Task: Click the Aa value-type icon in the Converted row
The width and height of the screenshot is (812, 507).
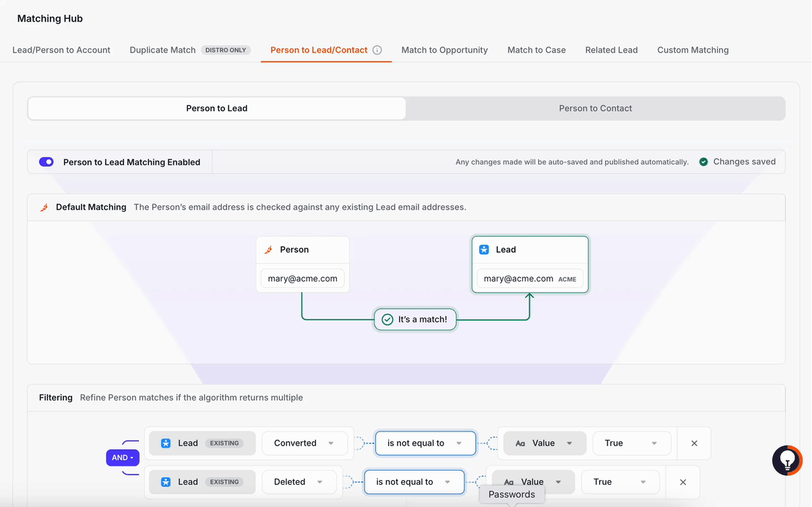Action: pyautogui.click(x=520, y=444)
